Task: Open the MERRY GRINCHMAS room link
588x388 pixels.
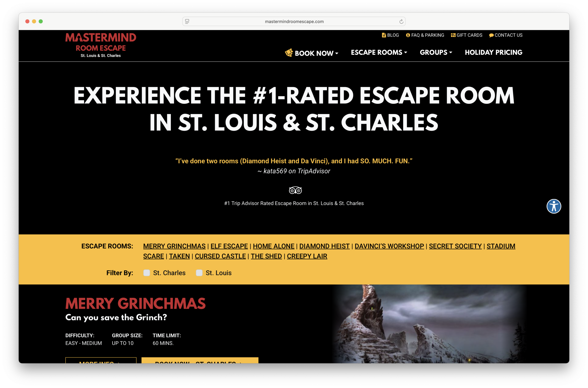Action: tap(174, 246)
